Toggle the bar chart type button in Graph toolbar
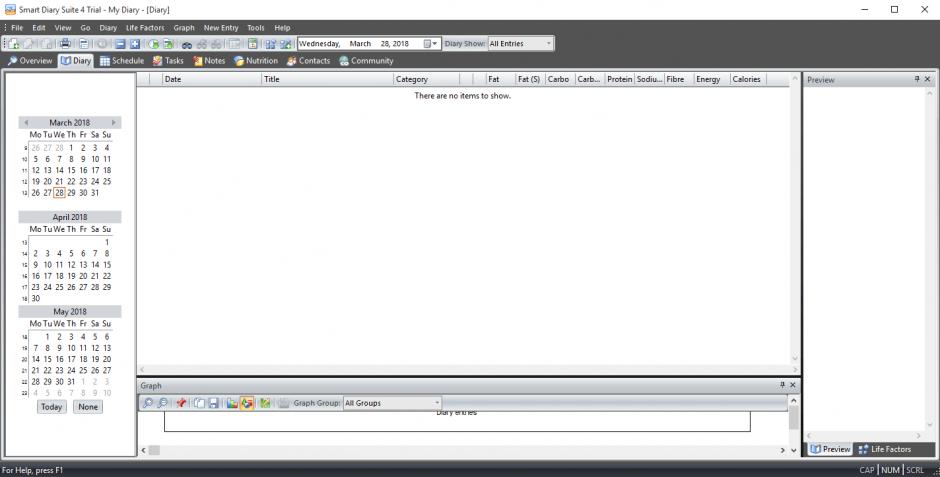Screen dimensions: 940x477 point(232,403)
